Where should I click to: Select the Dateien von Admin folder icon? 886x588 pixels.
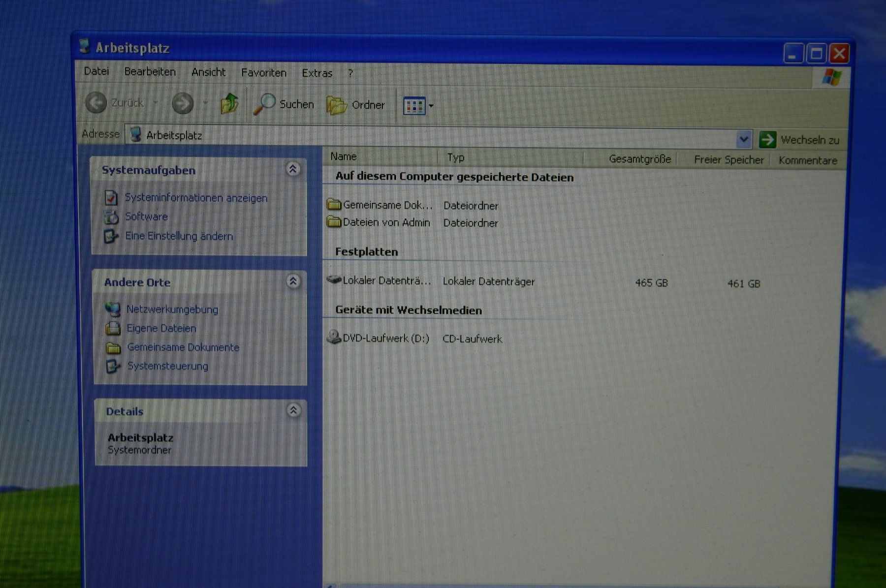point(334,222)
